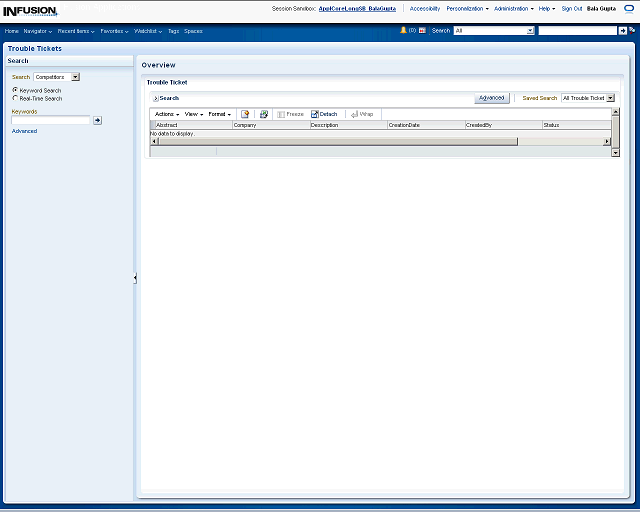The height and width of the screenshot is (512, 640).
Task: Click the table's horizontal scrollbar
Action: click(x=336, y=141)
